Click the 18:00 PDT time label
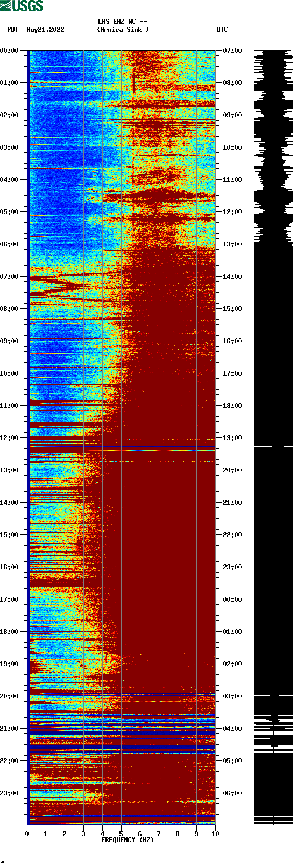 pyautogui.click(x=10, y=632)
